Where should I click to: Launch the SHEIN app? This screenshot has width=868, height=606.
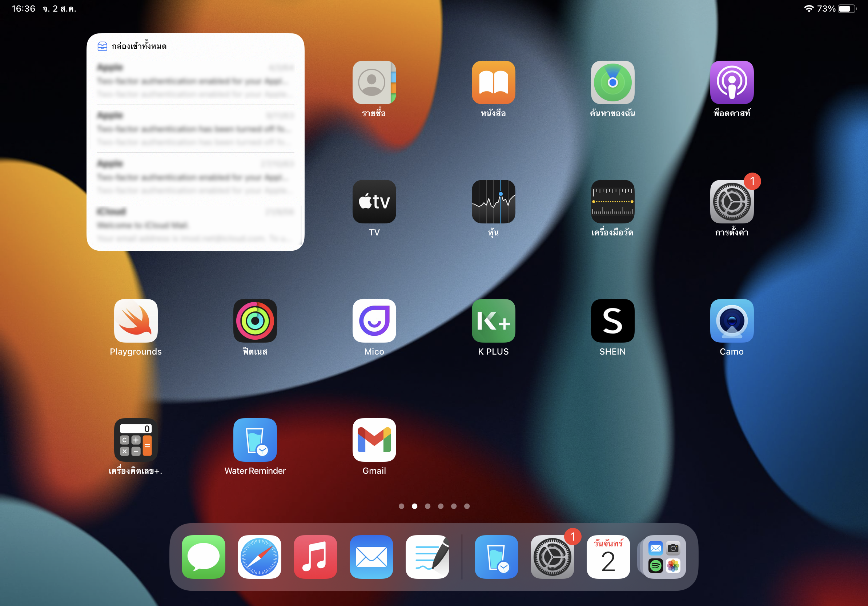coord(612,321)
